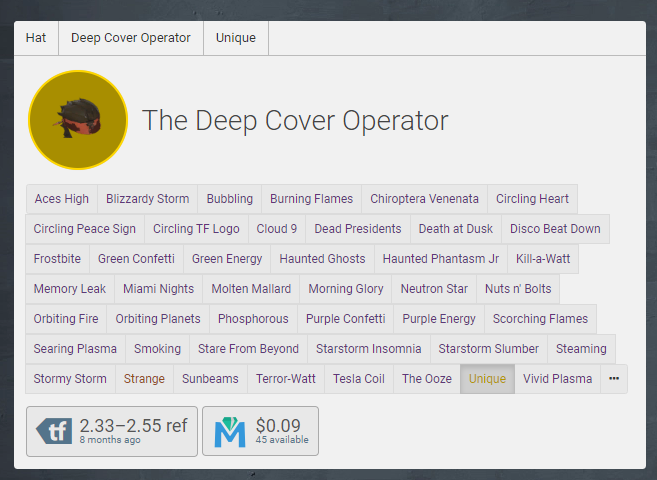Select the Stormy Storm effect
Screen dimensions: 657x480
(70, 379)
